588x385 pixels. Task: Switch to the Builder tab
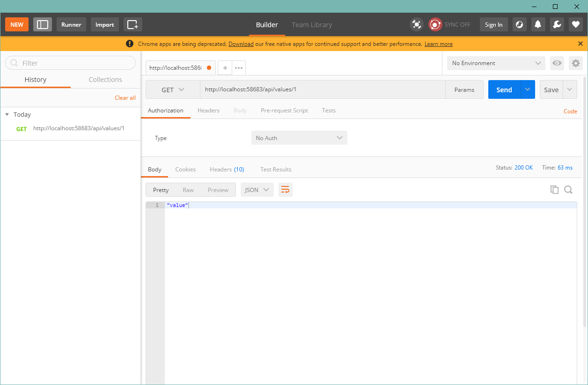tap(267, 25)
